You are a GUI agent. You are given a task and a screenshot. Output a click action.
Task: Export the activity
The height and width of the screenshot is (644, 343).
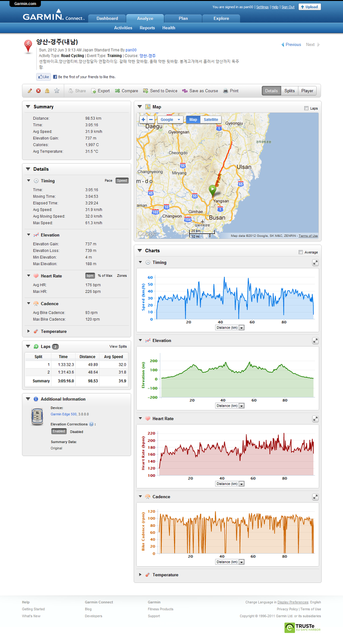pyautogui.click(x=100, y=91)
